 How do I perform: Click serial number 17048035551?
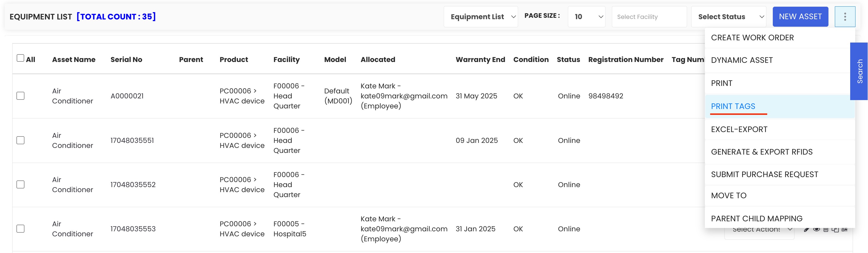pyautogui.click(x=132, y=140)
